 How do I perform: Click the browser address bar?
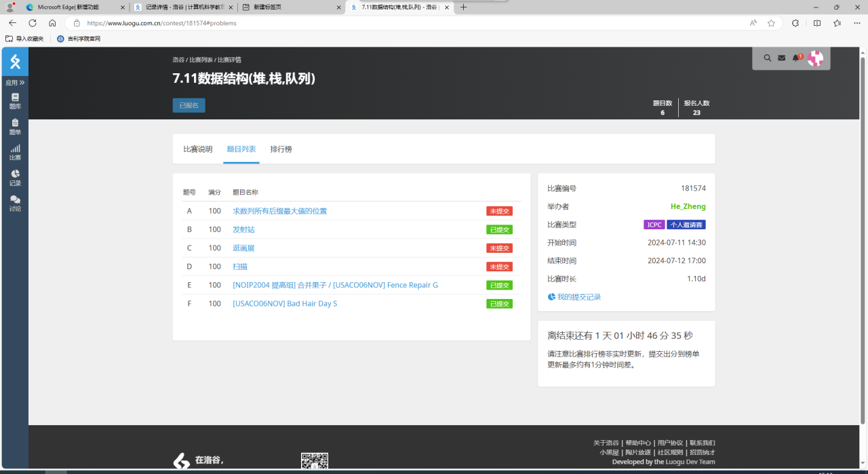(x=407, y=23)
